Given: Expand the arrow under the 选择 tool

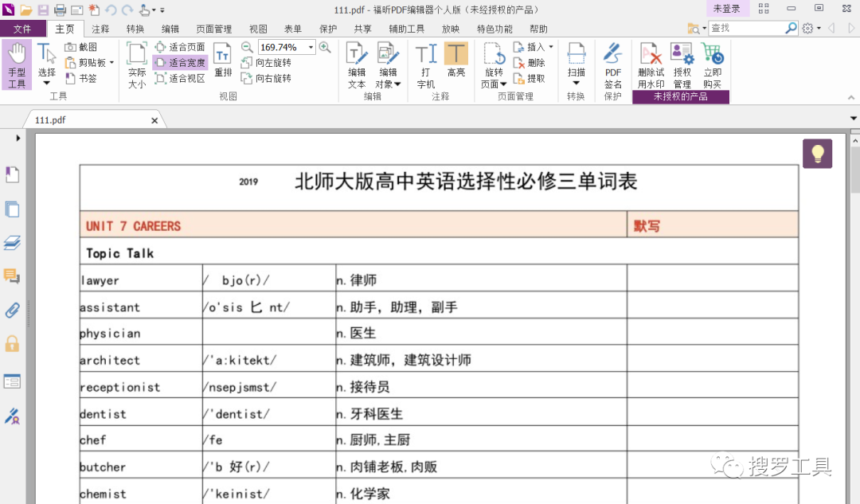Looking at the screenshot, I should tap(47, 84).
